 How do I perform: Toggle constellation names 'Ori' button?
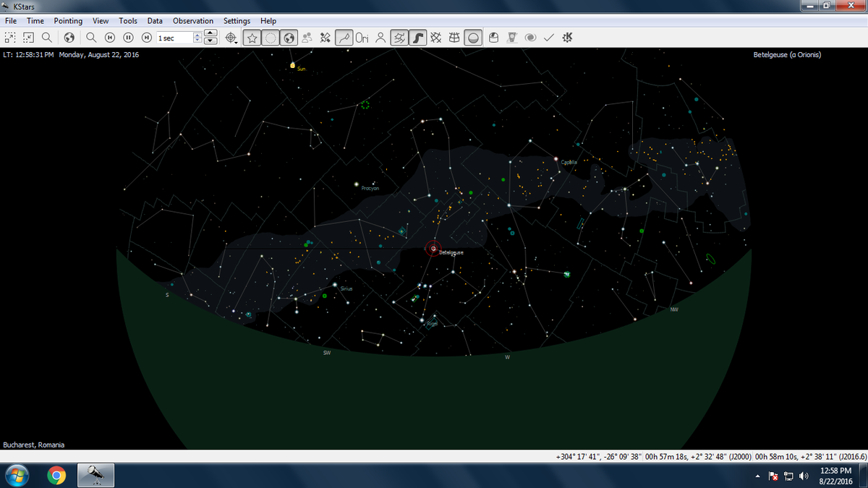[x=362, y=38]
